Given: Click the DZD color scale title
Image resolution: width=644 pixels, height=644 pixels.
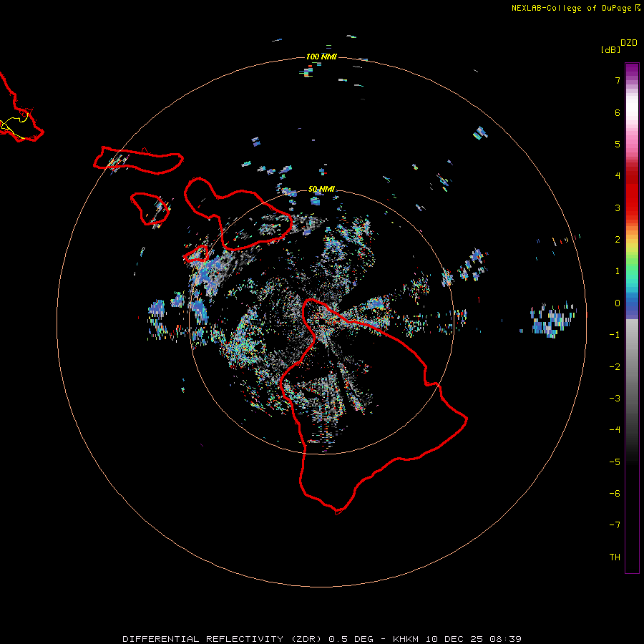Looking at the screenshot, I should click(629, 43).
